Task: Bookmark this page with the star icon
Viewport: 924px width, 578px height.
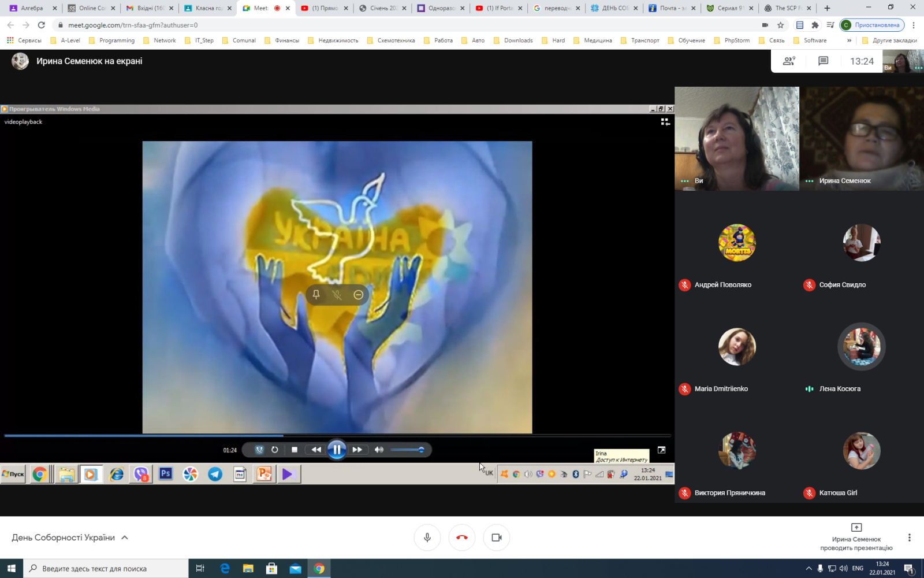Action: click(780, 25)
